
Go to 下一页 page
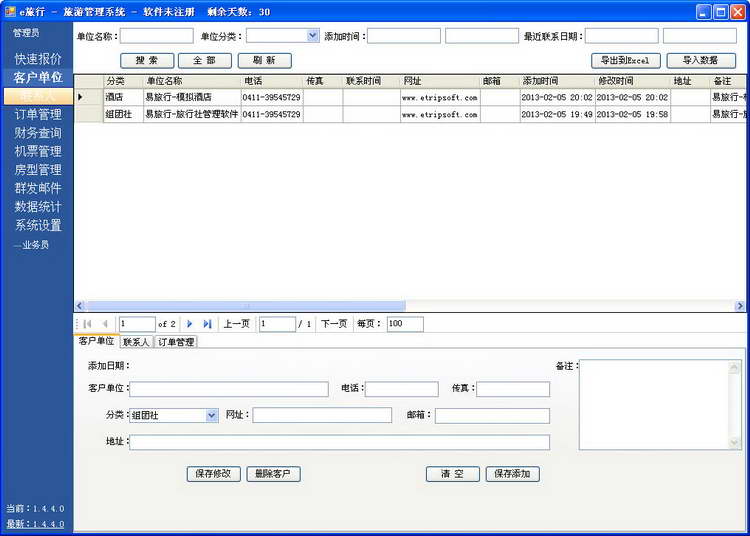point(334,324)
